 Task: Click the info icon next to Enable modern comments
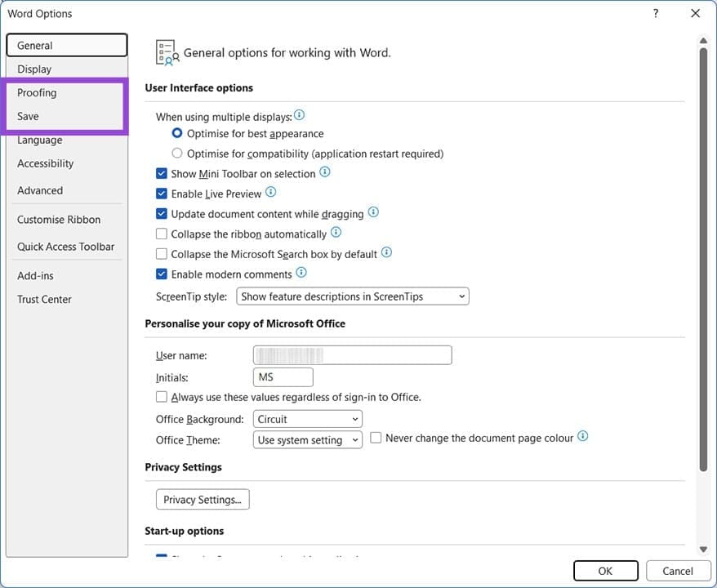click(x=301, y=274)
